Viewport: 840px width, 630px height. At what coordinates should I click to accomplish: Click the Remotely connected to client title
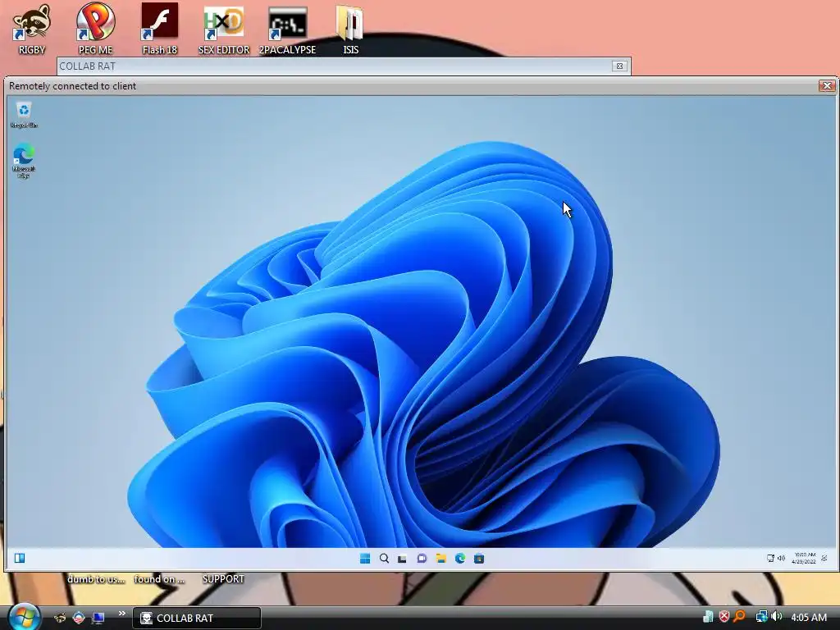coord(72,85)
